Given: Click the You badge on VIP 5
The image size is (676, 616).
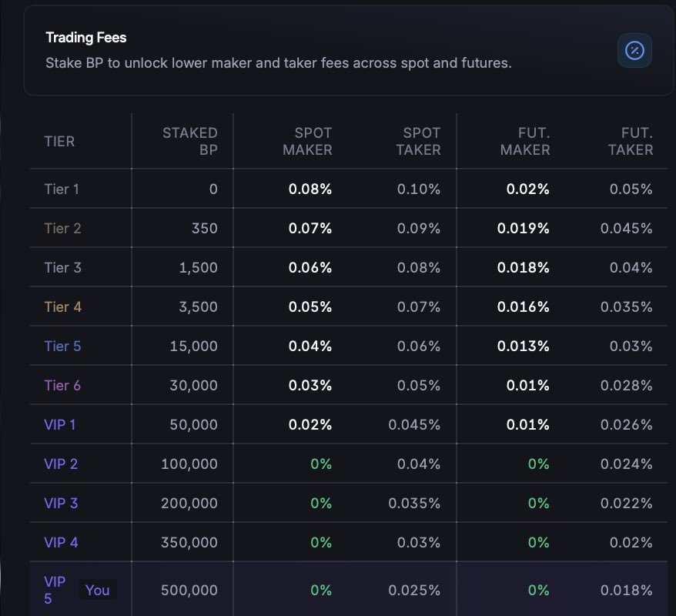Looking at the screenshot, I should point(98,591).
